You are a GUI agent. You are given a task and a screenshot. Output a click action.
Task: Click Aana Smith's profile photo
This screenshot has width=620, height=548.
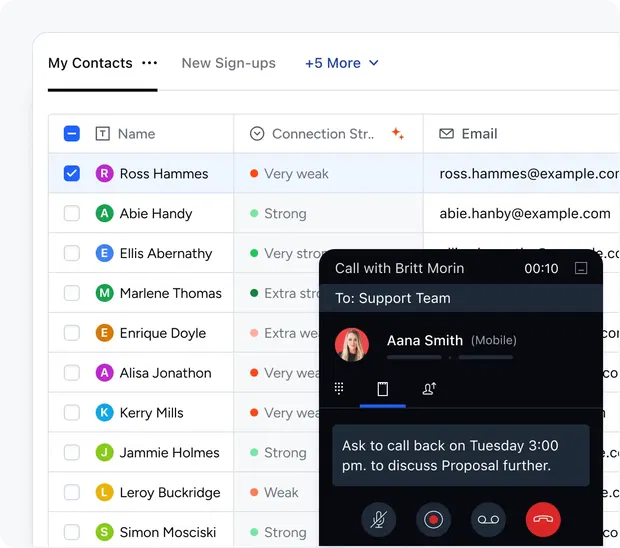pos(352,345)
